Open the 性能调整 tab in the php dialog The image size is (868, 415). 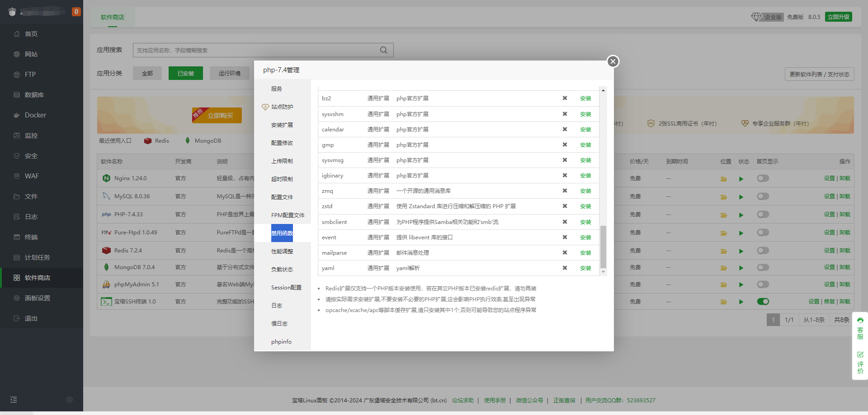(283, 252)
